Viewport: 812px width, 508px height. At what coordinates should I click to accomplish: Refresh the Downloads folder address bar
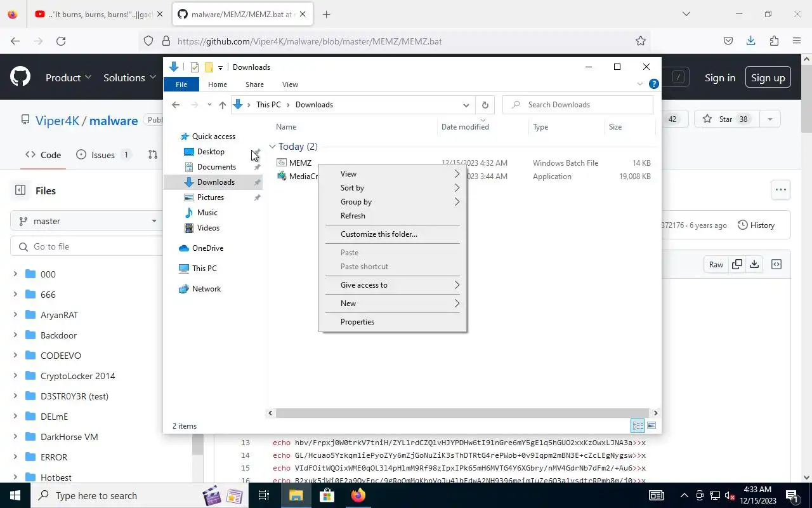point(485,105)
